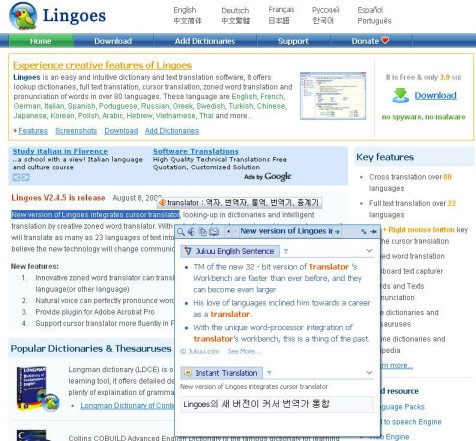476x441 pixels.
Task: Click the Instant Translation section icon
Action: 188,373
